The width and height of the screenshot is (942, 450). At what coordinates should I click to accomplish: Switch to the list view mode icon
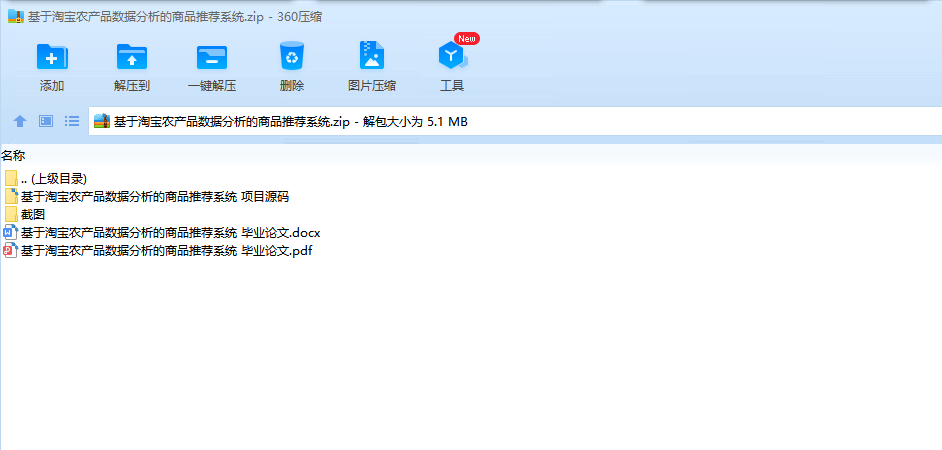tap(72, 121)
